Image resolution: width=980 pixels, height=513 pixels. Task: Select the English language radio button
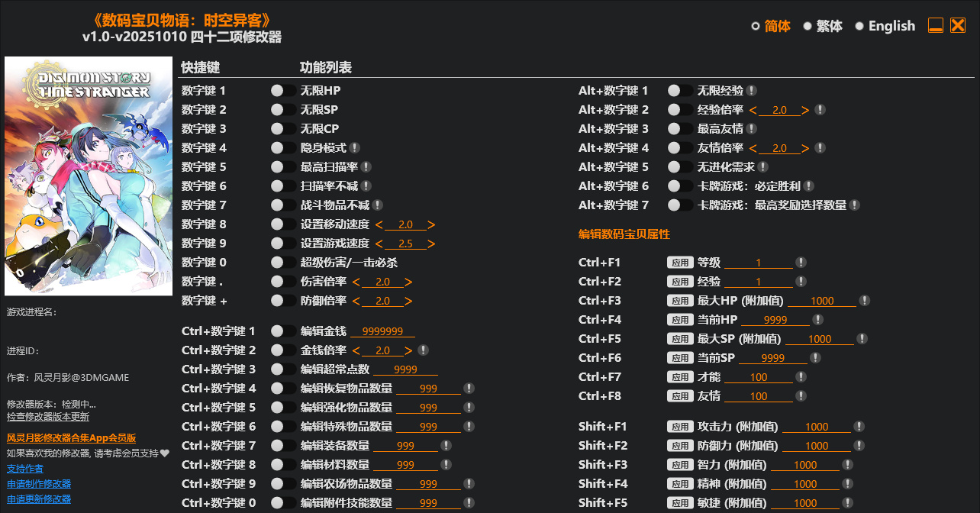click(859, 26)
